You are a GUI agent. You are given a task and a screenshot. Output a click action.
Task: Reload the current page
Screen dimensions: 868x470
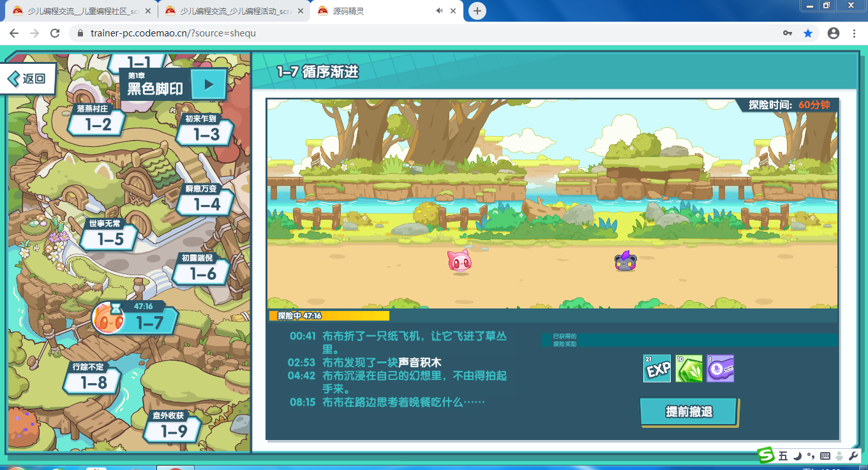point(55,33)
